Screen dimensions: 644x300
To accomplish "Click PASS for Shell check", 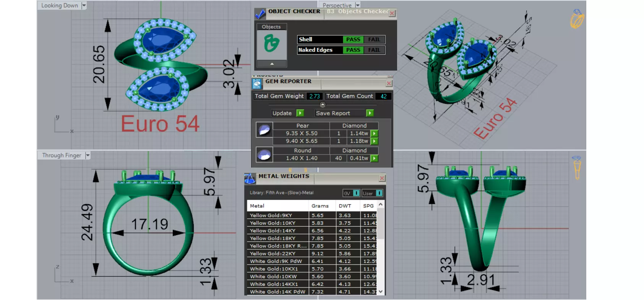I will coord(353,39).
